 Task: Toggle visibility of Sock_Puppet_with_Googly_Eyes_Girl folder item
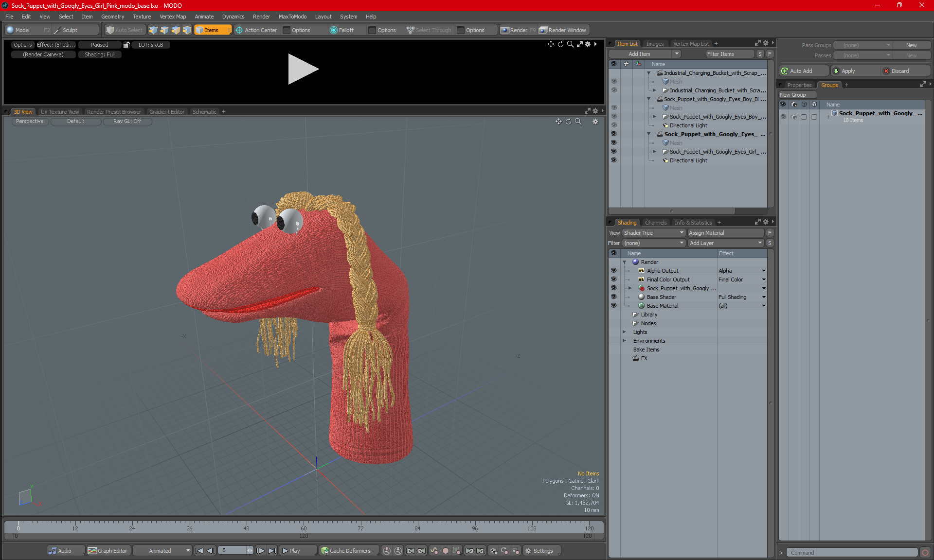[x=613, y=151]
